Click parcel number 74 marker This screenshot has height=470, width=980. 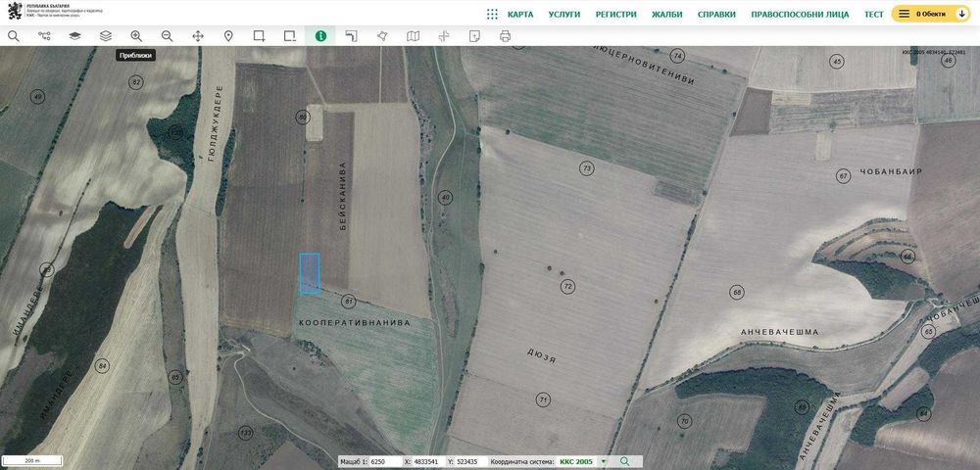pyautogui.click(x=677, y=56)
